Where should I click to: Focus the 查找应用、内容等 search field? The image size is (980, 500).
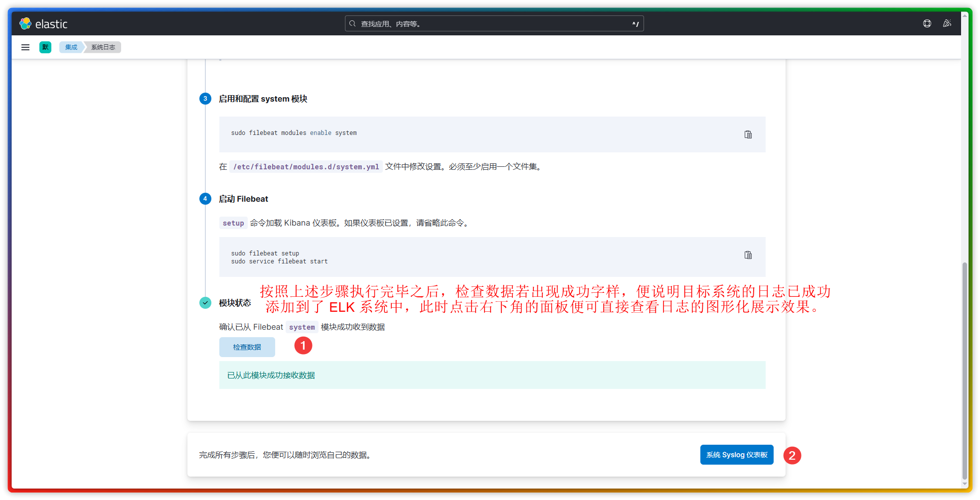point(494,23)
